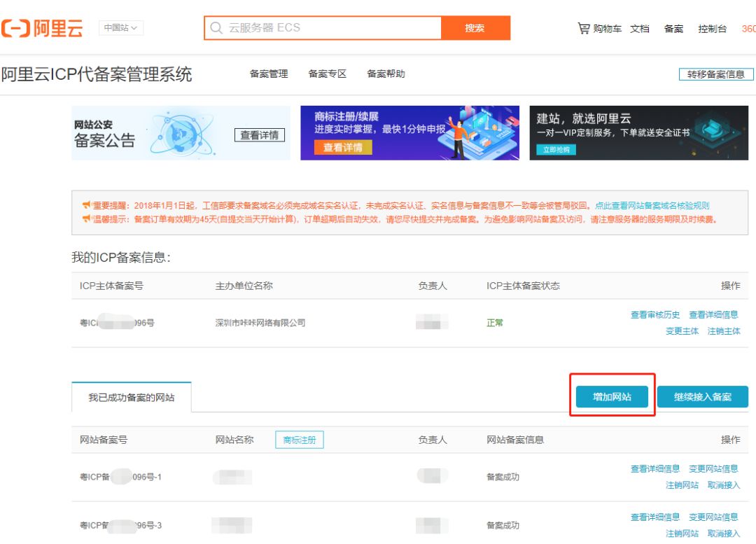Open the 网站公安备案公告 banner image
The width and height of the screenshot is (756, 544).
tap(181, 132)
